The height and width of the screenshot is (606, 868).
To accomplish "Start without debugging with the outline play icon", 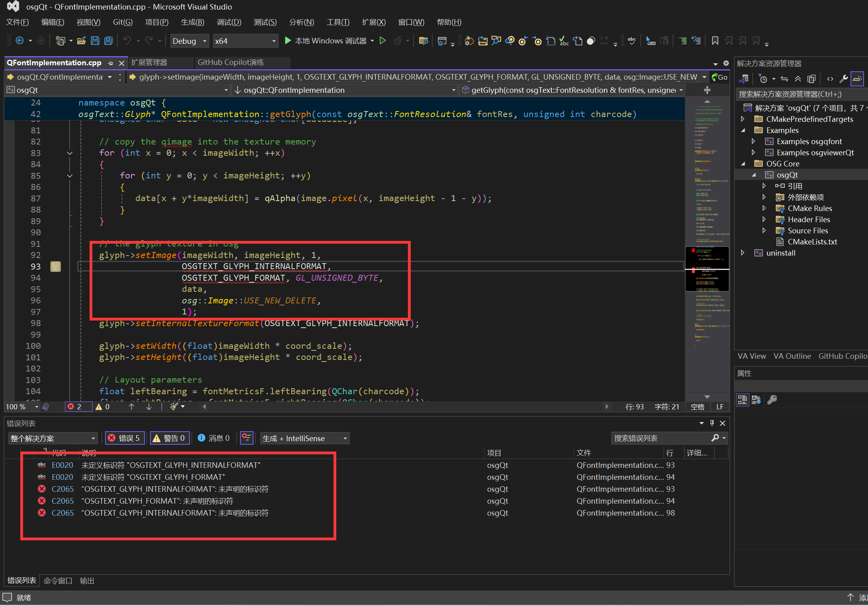I will click(382, 41).
